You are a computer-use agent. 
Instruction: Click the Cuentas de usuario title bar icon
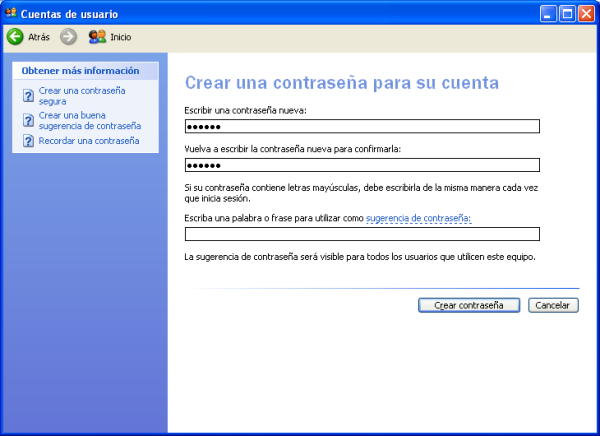coord(11,13)
